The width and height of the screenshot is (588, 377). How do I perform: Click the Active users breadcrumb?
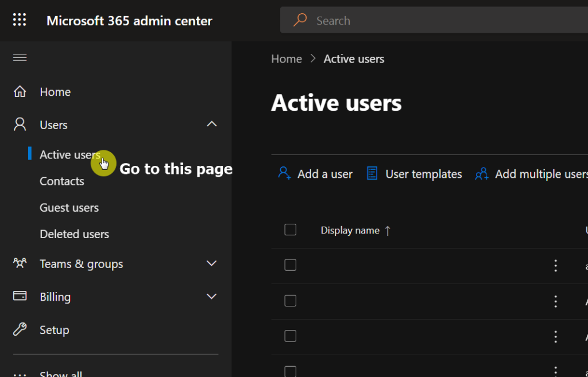tap(354, 59)
